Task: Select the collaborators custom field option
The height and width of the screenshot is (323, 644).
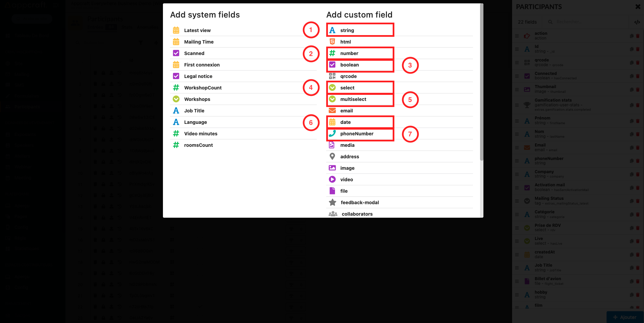Action: [x=357, y=214]
